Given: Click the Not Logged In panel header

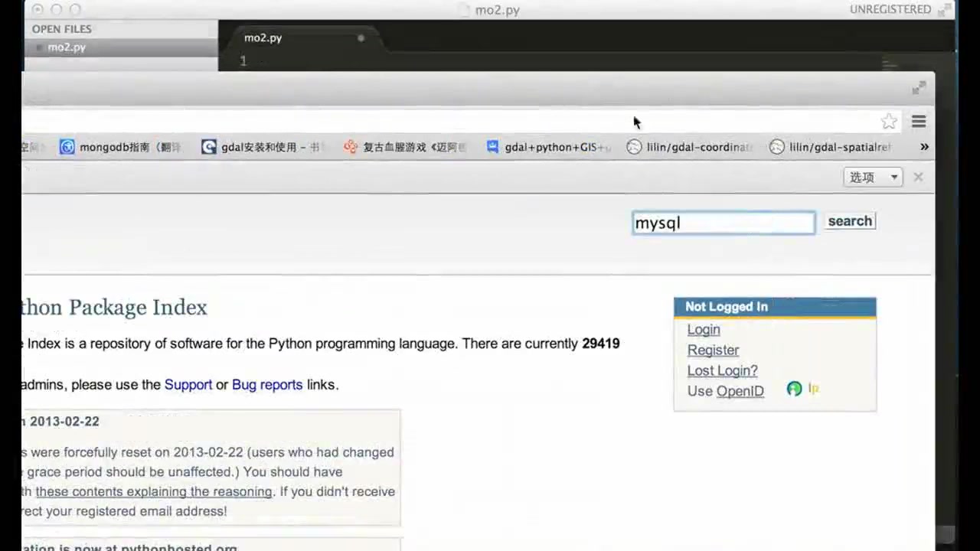Looking at the screenshot, I should click(x=775, y=307).
